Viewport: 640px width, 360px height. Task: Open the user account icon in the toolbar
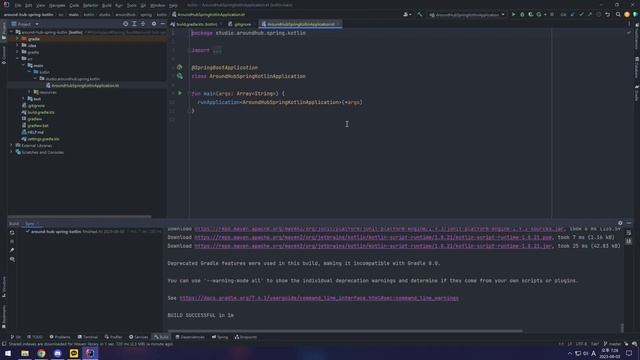tap(407, 14)
